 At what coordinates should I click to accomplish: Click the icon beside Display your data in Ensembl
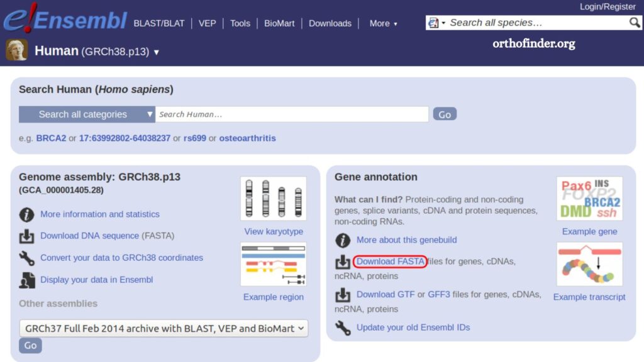tap(26, 280)
